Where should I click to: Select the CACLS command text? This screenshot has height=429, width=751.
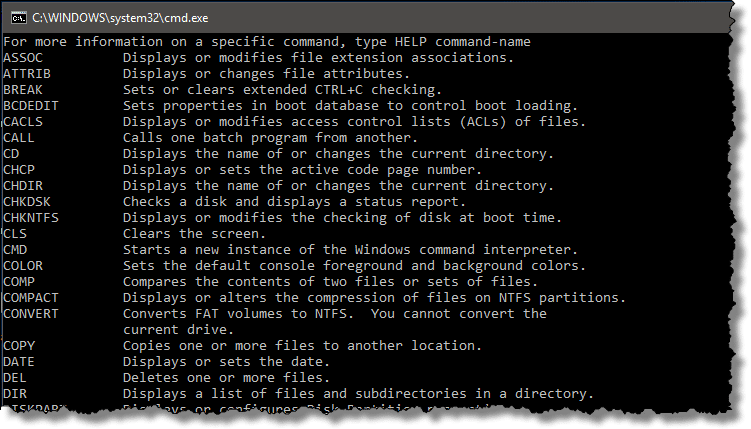23,122
